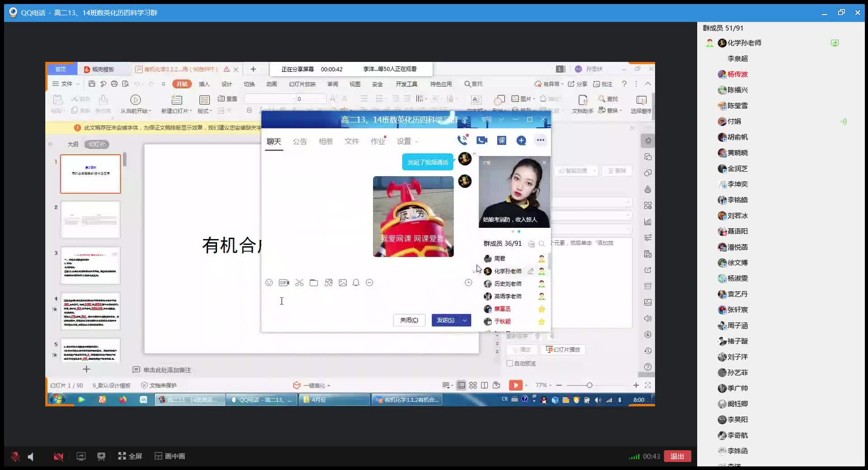Toggle the 自动预览 checkbox

coord(509,363)
